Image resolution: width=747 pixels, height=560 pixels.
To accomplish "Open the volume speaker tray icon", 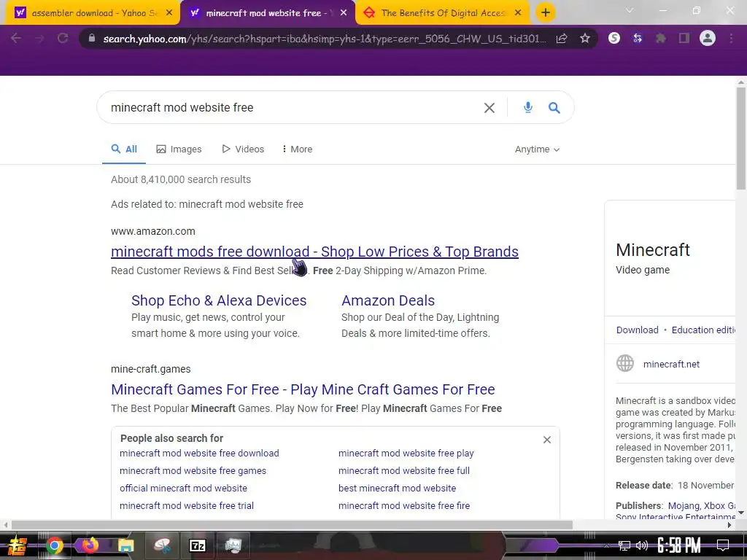I will [x=642, y=545].
